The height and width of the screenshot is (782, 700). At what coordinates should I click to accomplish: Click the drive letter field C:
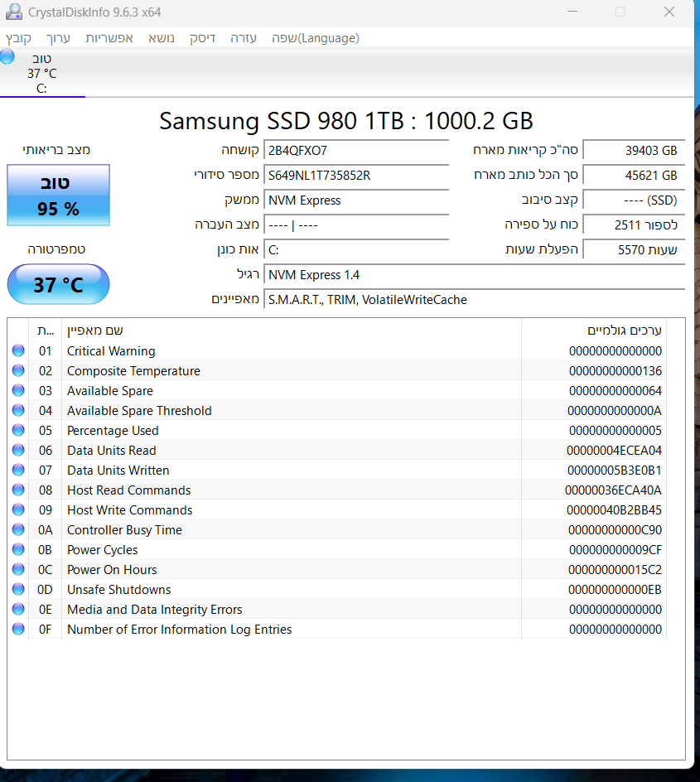pos(356,250)
